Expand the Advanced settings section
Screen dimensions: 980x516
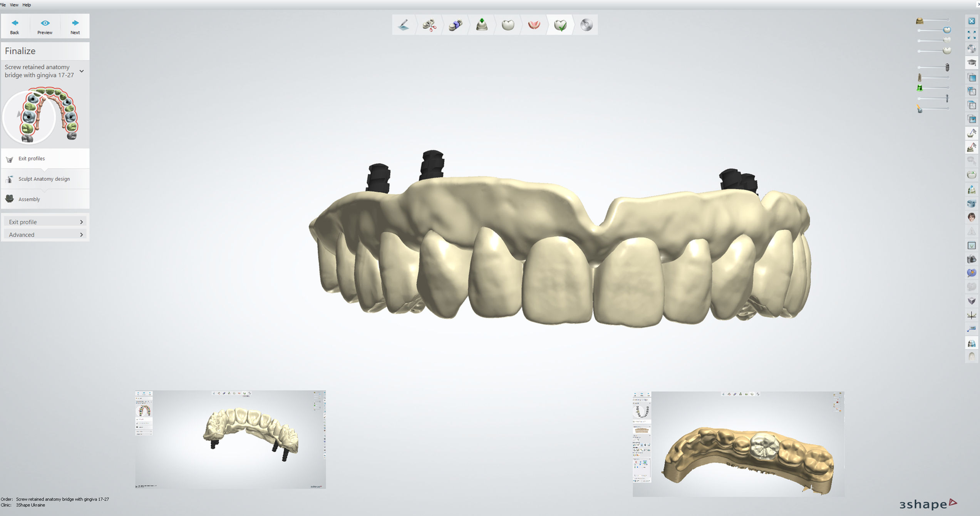(45, 234)
